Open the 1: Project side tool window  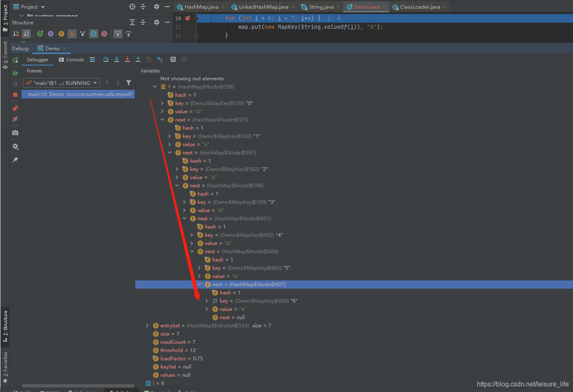coord(5,18)
